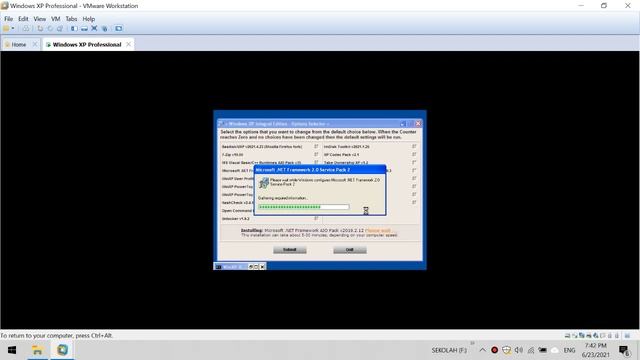Viewport: 640px width, 360px height.
Task: Click the XP Codec Pack entry text
Action: coord(341,155)
